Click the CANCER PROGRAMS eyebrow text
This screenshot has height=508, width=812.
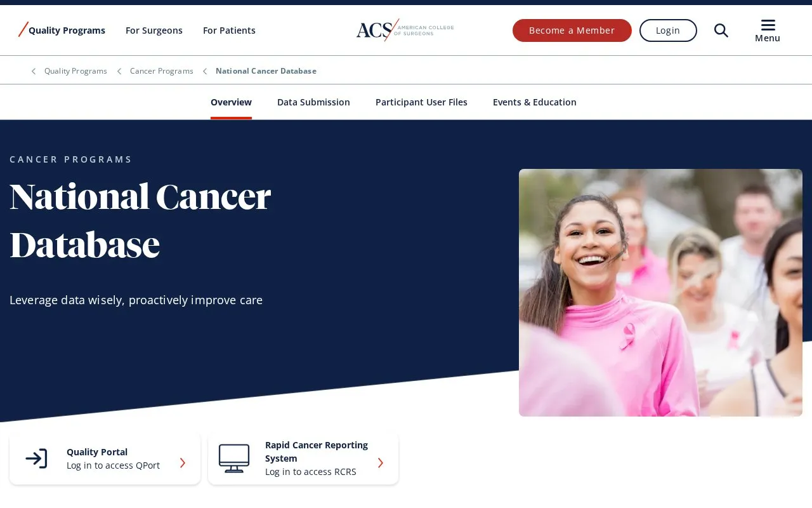70,159
